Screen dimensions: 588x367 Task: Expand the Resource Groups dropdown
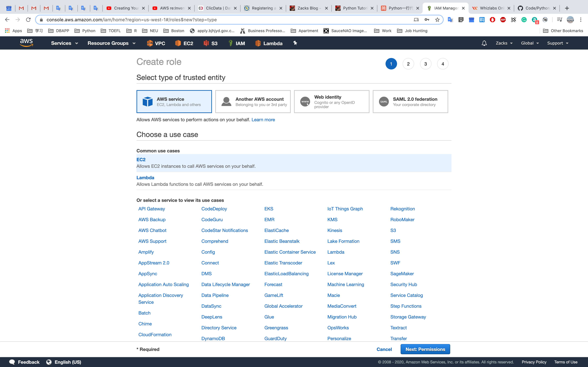[x=111, y=43]
